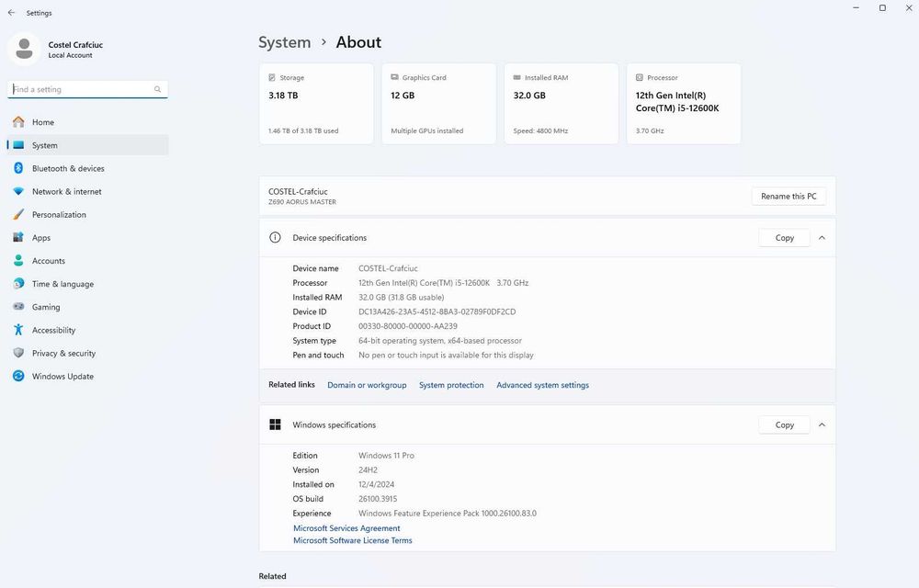Open Time & language settings
Screen dimensions: 919x588
pos(62,284)
